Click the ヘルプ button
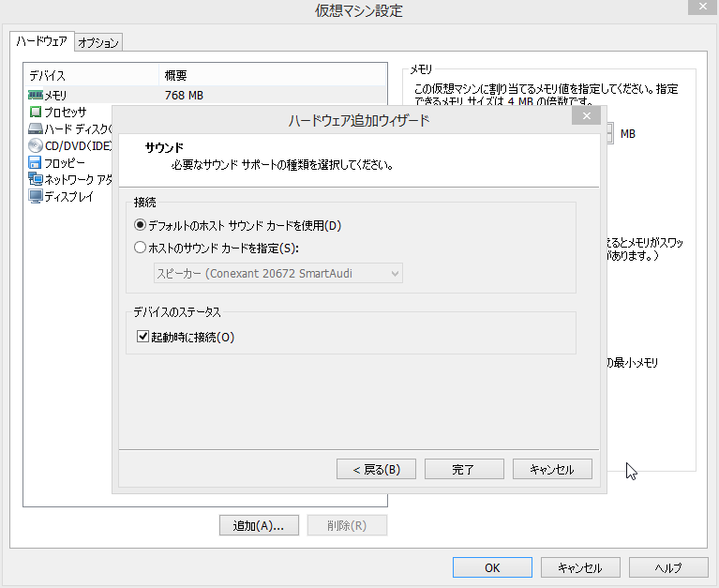Image resolution: width=719 pixels, height=588 pixels. click(668, 567)
